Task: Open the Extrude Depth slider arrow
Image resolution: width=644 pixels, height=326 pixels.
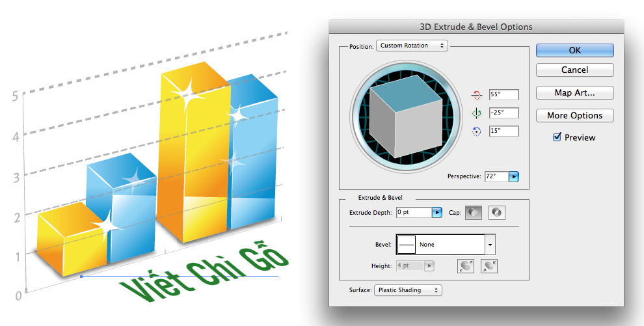Action: click(x=437, y=213)
